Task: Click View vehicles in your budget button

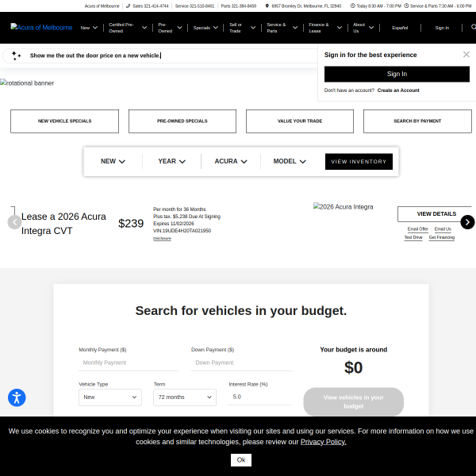Action: pyautogui.click(x=353, y=401)
